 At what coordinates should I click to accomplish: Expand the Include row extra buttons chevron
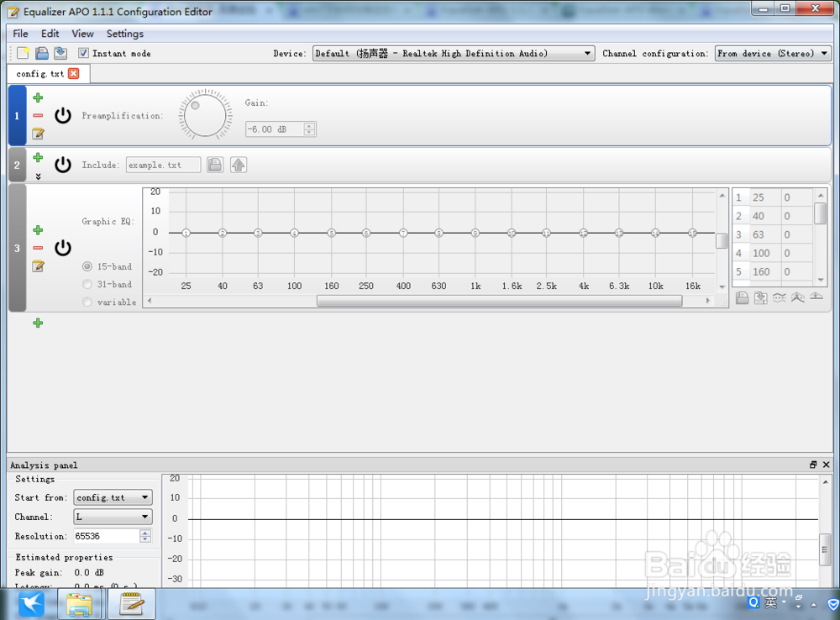(38, 176)
